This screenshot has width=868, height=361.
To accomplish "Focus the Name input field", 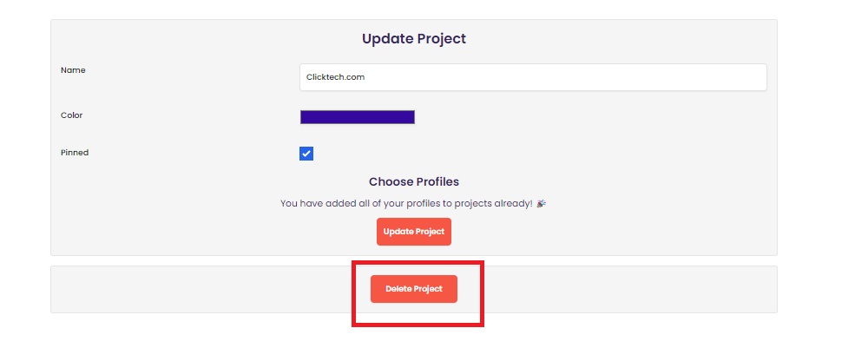I will pyautogui.click(x=533, y=77).
